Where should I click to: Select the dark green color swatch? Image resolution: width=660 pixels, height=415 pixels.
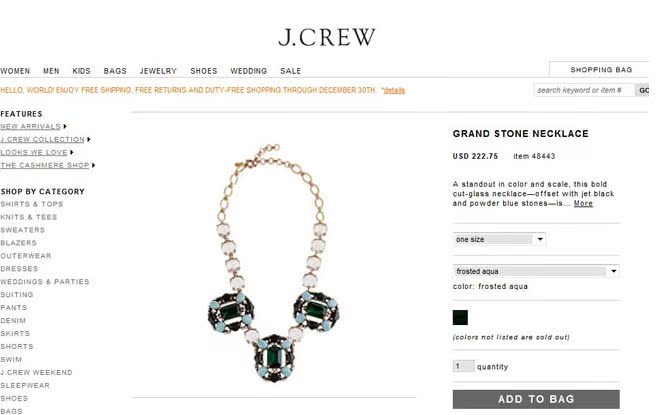click(x=460, y=317)
